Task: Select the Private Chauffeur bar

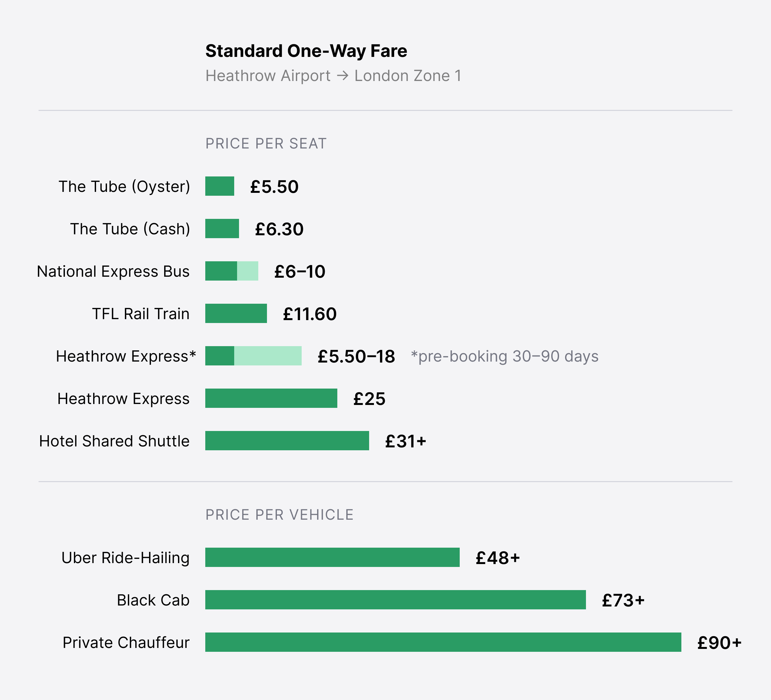Action: [443, 642]
